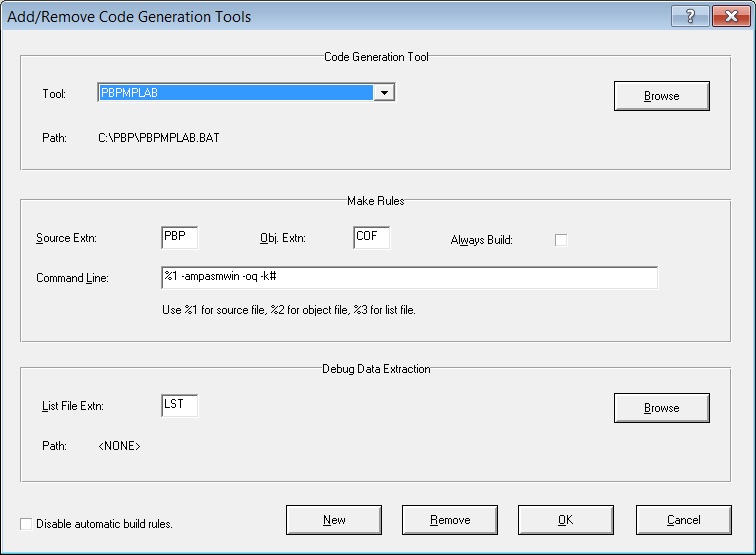
Task: Click the C:\PBP\PBPMPLAB.BAT path text
Action: coord(158,138)
